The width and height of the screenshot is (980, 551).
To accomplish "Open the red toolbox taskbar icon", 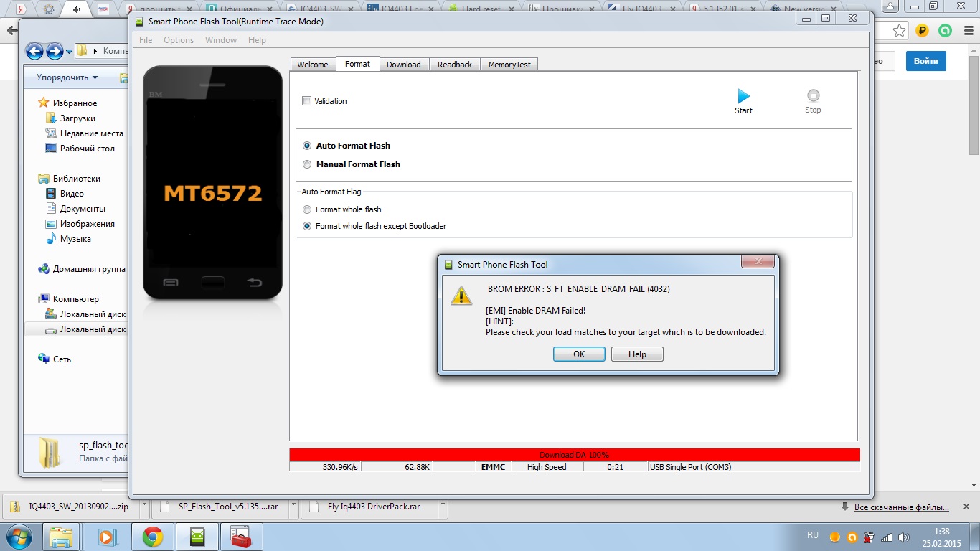I will pos(240,537).
